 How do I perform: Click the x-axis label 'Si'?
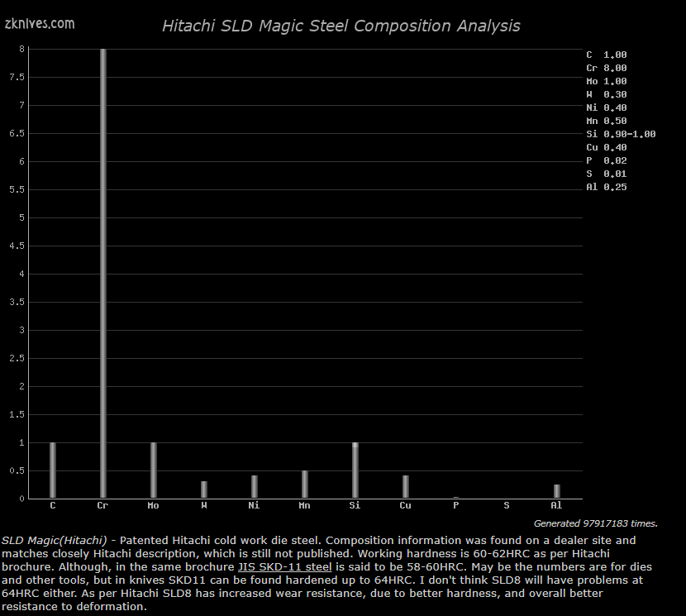click(355, 505)
